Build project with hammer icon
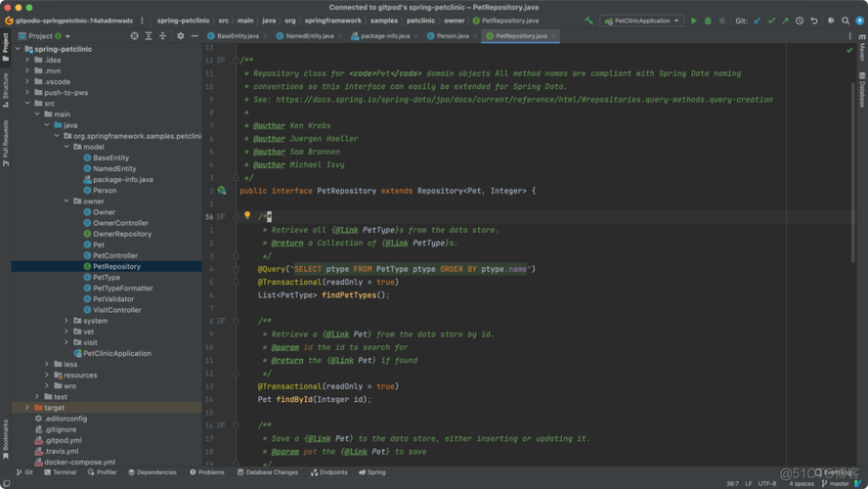The height and width of the screenshot is (489, 868). 589,21
